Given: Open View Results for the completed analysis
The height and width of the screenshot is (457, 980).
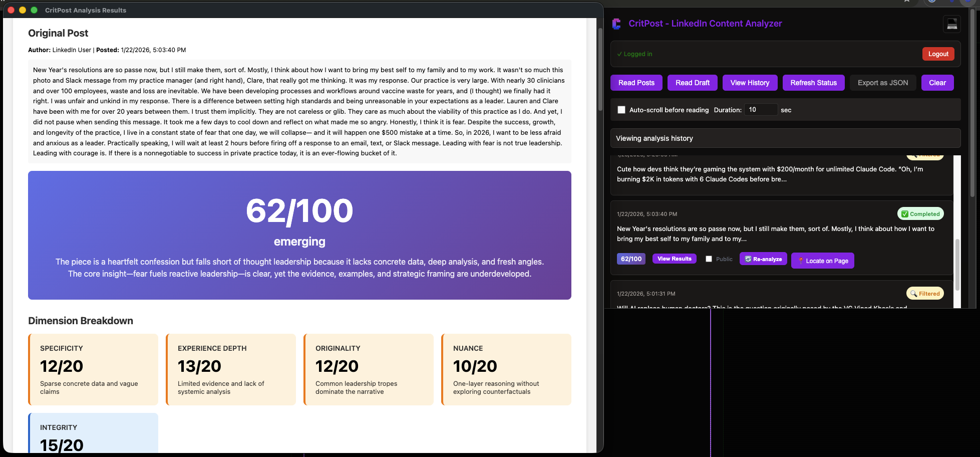Looking at the screenshot, I should point(675,259).
